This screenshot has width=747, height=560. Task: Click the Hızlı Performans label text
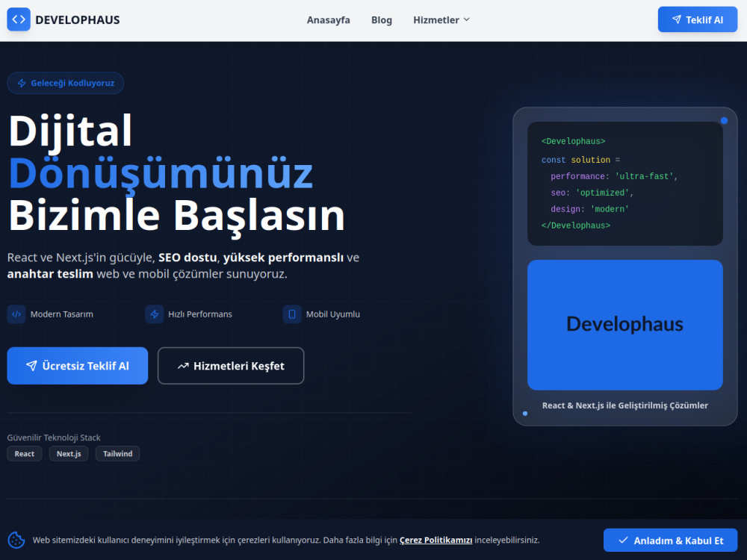point(200,314)
